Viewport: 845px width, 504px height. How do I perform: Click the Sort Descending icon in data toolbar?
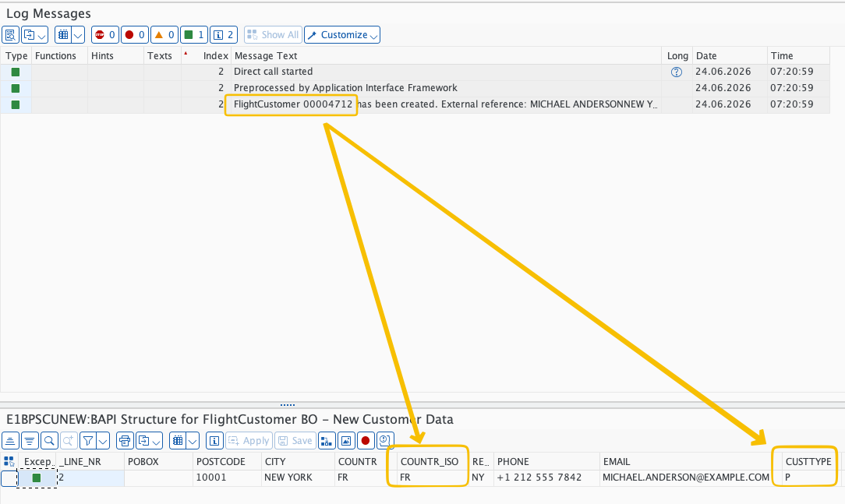pos(30,440)
